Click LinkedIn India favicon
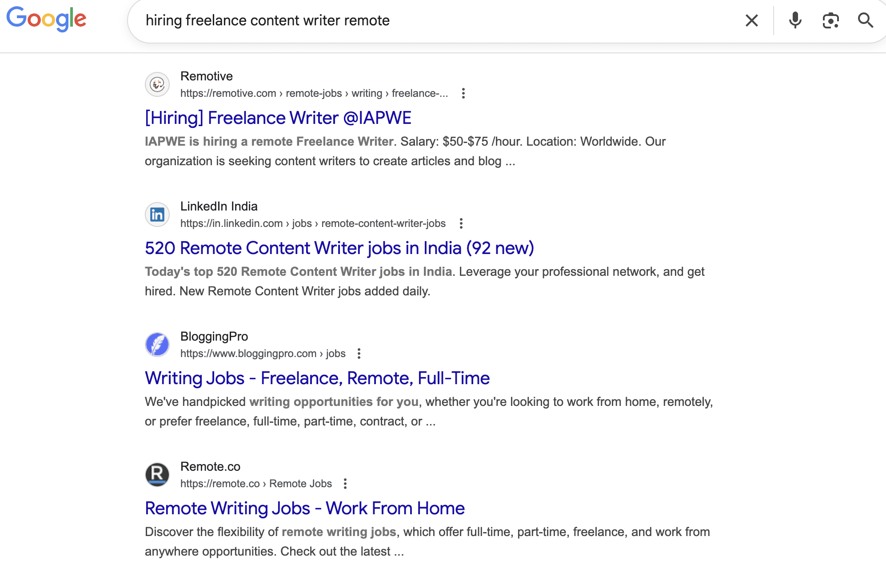 (x=157, y=215)
